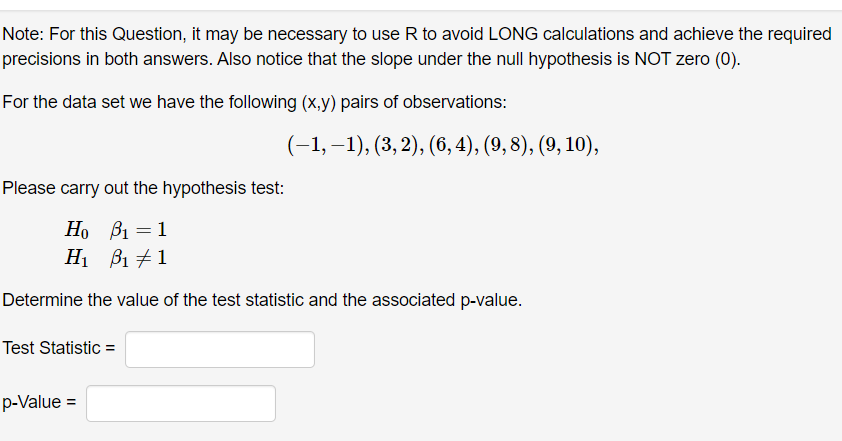Click the word LONG in the note
Screen dimensions: 842x441
[513, 34]
